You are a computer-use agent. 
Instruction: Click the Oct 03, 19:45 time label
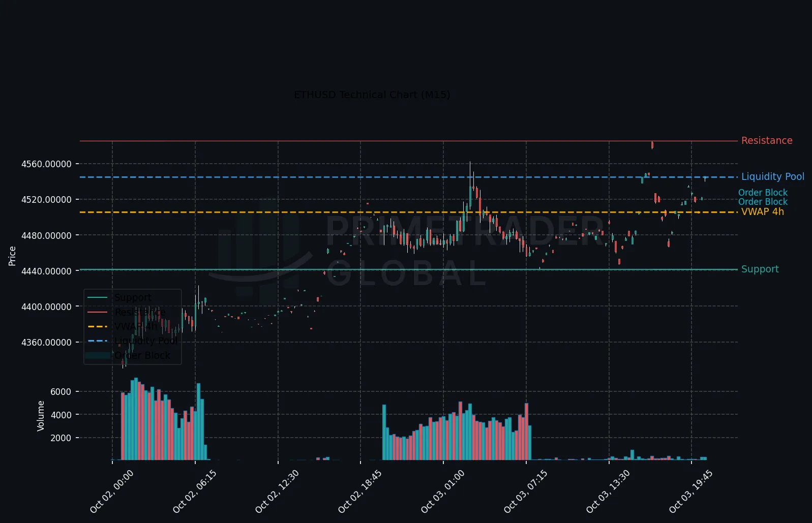point(691,491)
